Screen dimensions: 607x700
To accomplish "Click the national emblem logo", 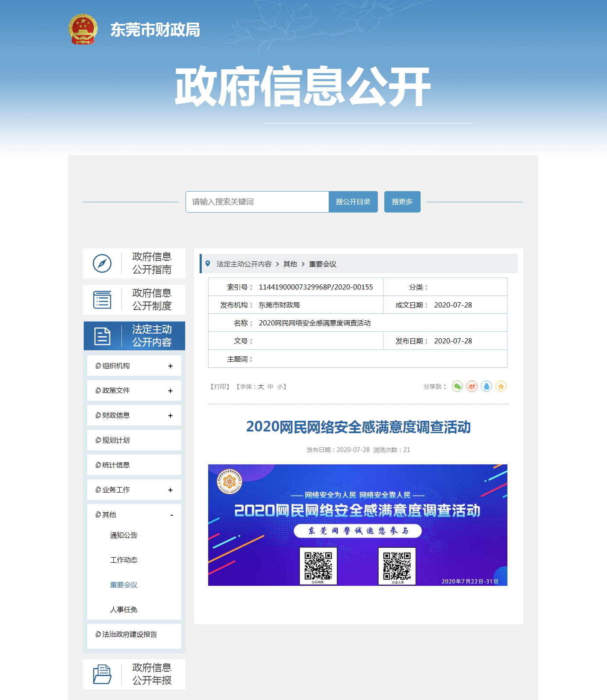I will (83, 30).
